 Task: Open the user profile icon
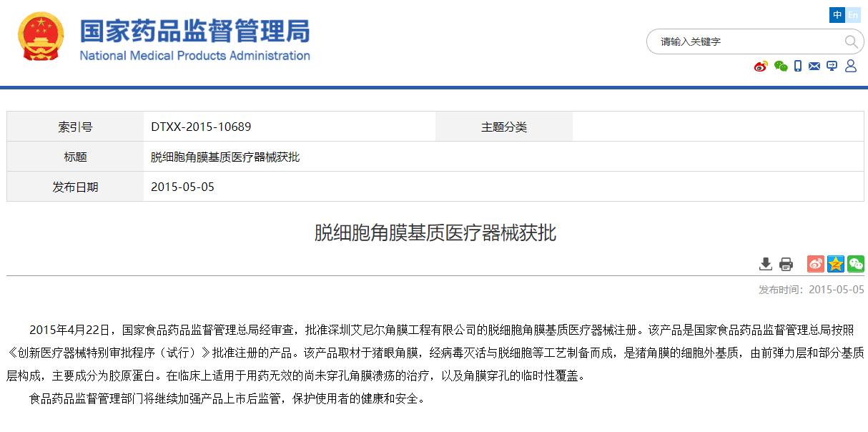click(850, 67)
